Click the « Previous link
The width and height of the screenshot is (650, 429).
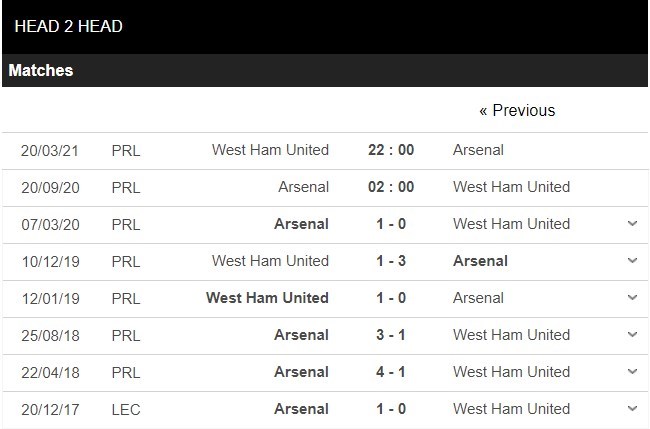pyautogui.click(x=517, y=110)
